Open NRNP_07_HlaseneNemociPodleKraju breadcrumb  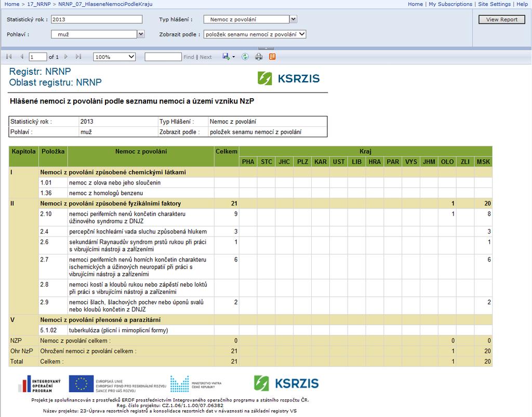pyautogui.click(x=105, y=4)
